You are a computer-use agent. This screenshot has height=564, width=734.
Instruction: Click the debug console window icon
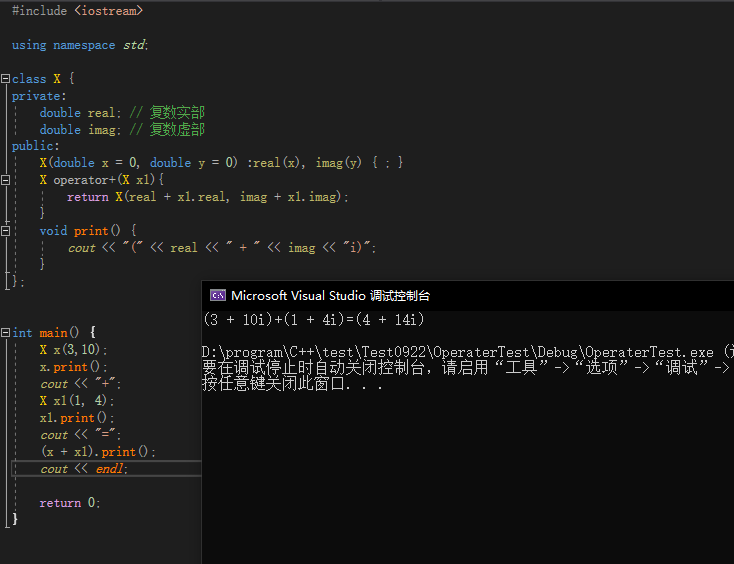[218, 295]
